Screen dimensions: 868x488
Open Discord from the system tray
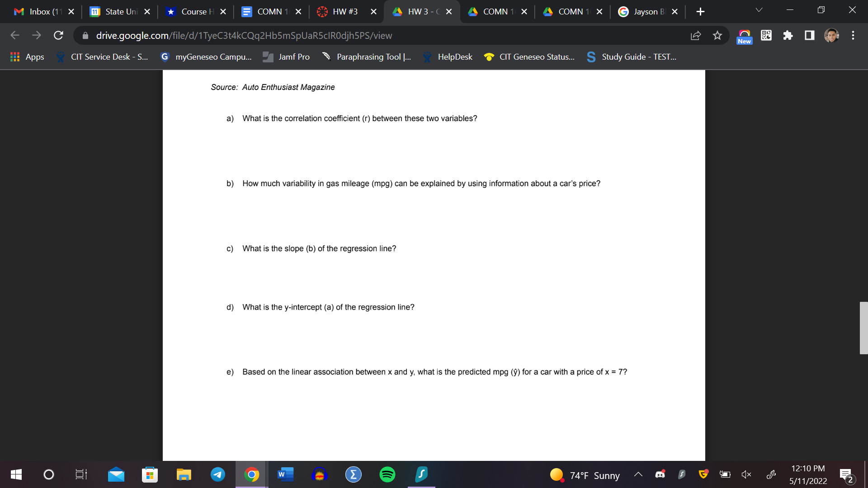coord(660,474)
